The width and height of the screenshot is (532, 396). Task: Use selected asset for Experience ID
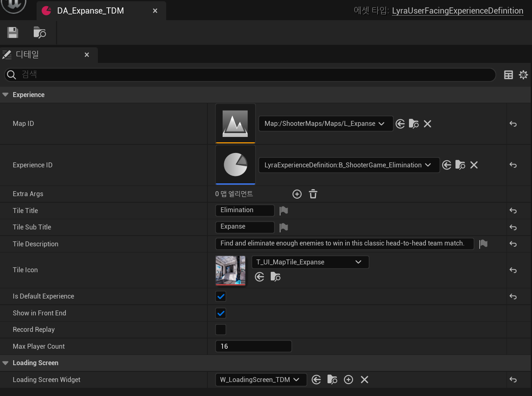[447, 165]
